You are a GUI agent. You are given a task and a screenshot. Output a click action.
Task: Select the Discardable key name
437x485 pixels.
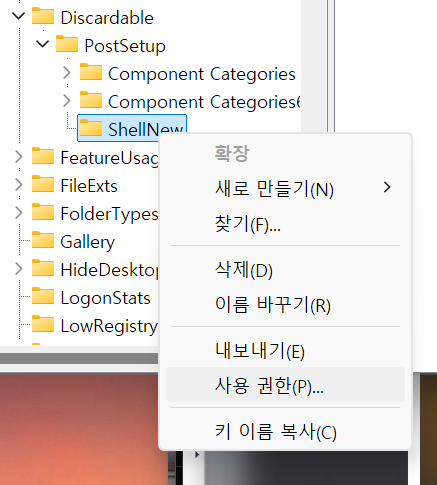click(x=107, y=18)
